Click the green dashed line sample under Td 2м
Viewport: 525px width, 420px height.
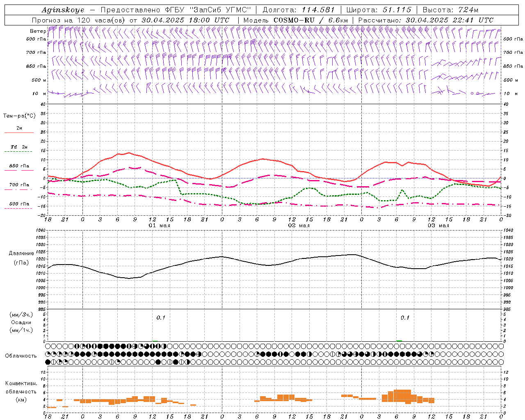tap(18, 152)
